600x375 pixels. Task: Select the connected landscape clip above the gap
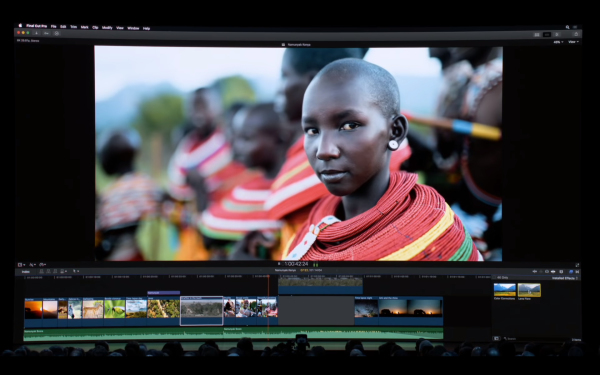pyautogui.click(x=320, y=285)
